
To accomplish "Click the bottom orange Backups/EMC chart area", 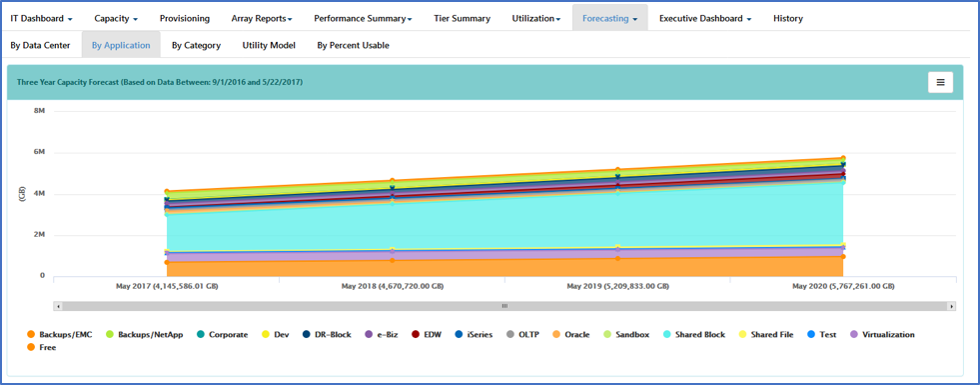I will (505, 268).
